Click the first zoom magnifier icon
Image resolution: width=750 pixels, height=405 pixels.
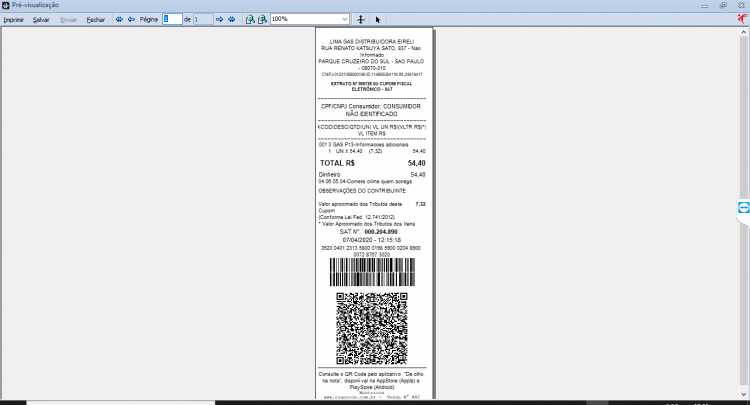coord(250,20)
